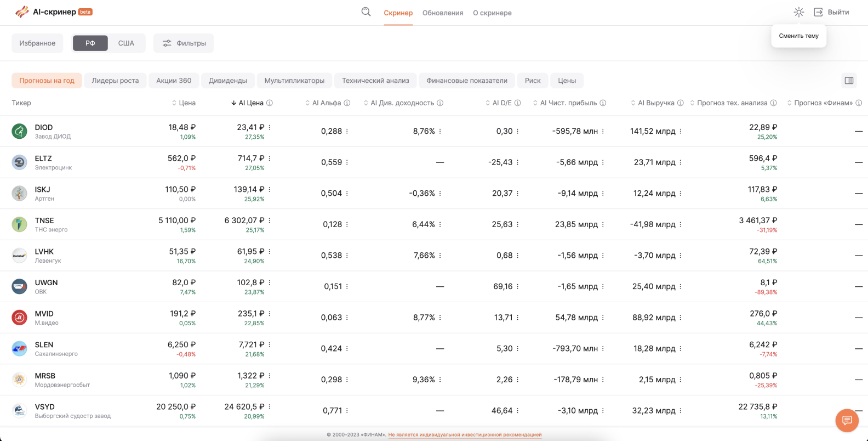Sort by the AI Цена column
868x441 pixels.
[x=247, y=103]
